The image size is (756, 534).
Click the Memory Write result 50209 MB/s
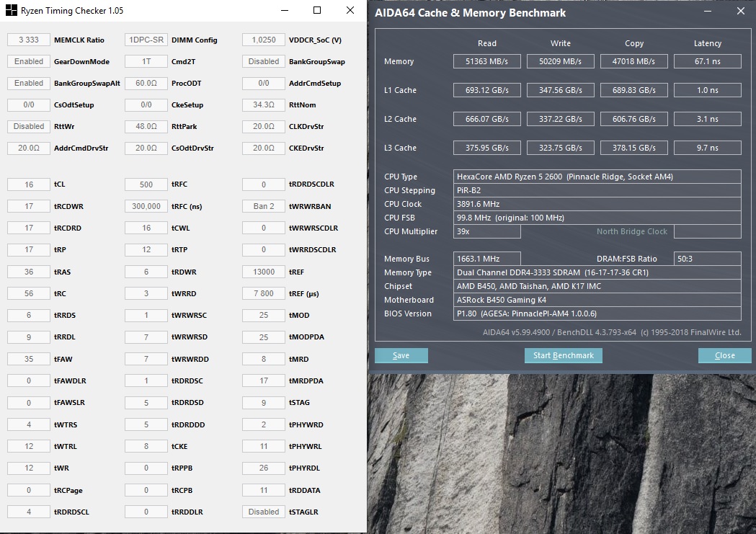pyautogui.click(x=560, y=61)
